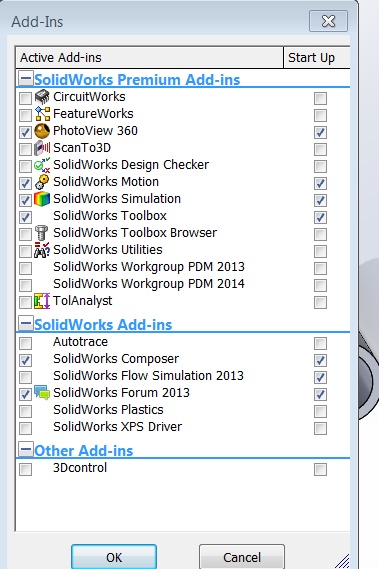379x569 pixels.
Task: Select SolidWorks Flow Simulation 2013 row text
Action: [148, 376]
